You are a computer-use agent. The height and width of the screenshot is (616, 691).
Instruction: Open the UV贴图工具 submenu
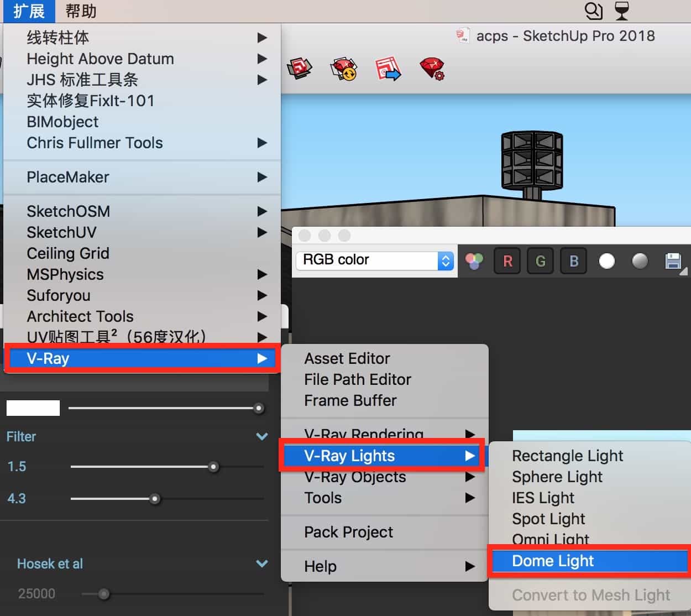[142, 336]
